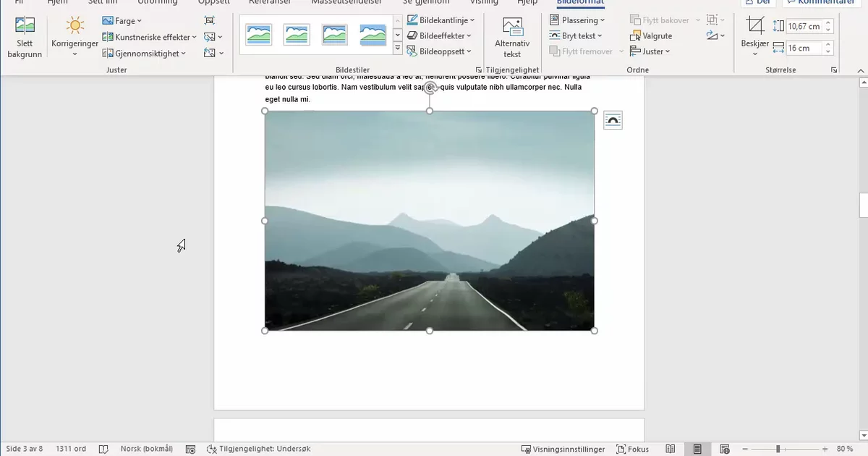868x456 pixels.
Task: Open Bildeoppsett layout menu
Action: click(x=439, y=51)
